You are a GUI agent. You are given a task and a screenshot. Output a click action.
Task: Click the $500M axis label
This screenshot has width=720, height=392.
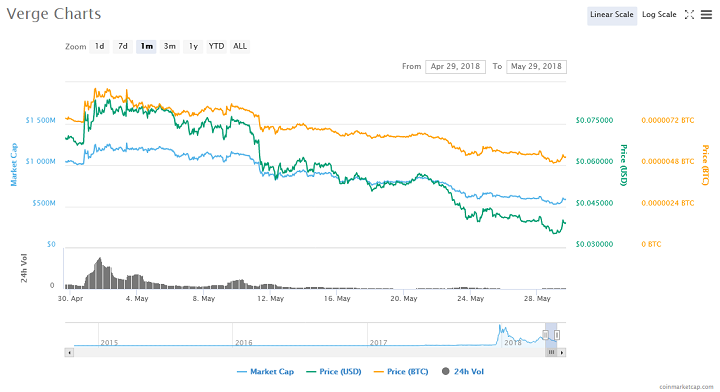point(44,203)
